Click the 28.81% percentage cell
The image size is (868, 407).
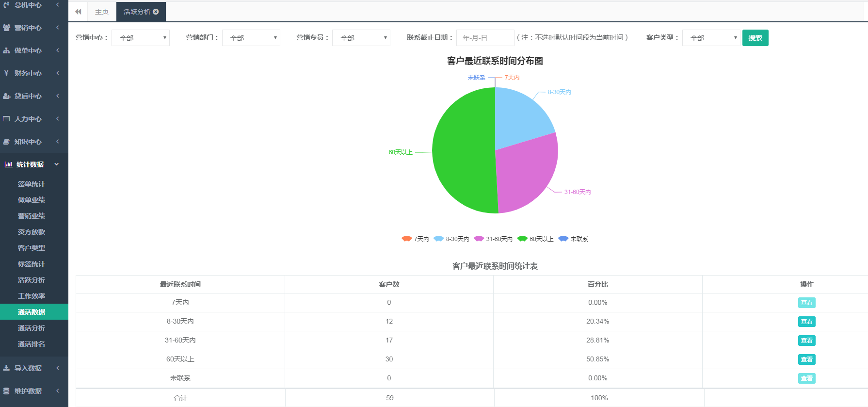[598, 341]
